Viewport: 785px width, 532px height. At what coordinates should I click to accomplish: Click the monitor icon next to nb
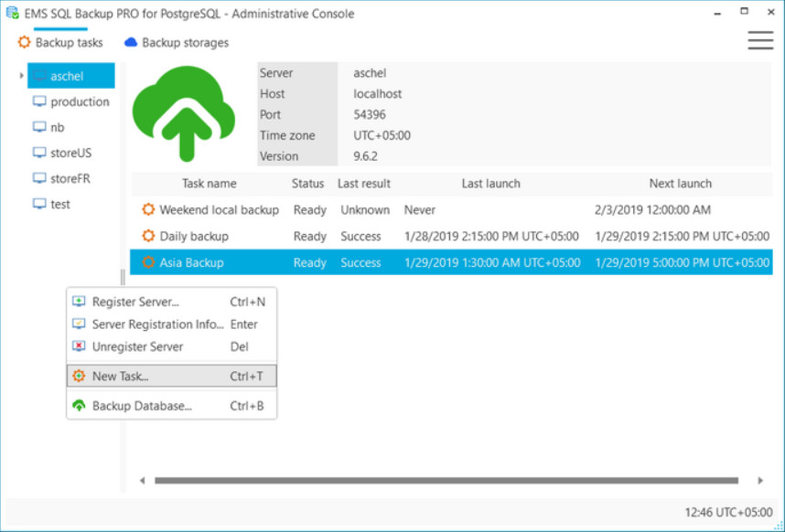click(x=39, y=127)
